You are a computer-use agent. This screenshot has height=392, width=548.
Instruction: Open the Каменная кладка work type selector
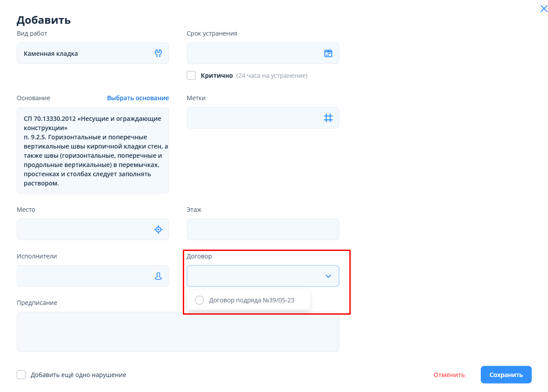(x=83, y=54)
